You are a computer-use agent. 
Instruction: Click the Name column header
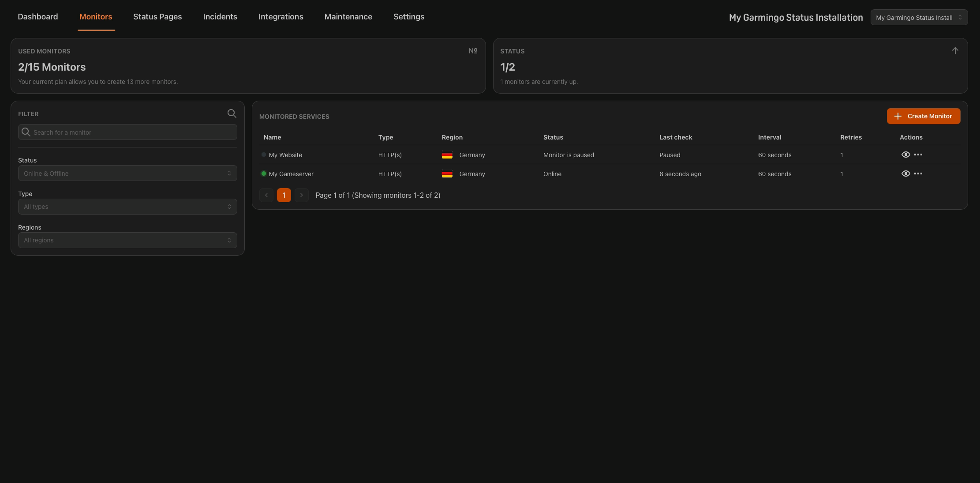tap(272, 137)
